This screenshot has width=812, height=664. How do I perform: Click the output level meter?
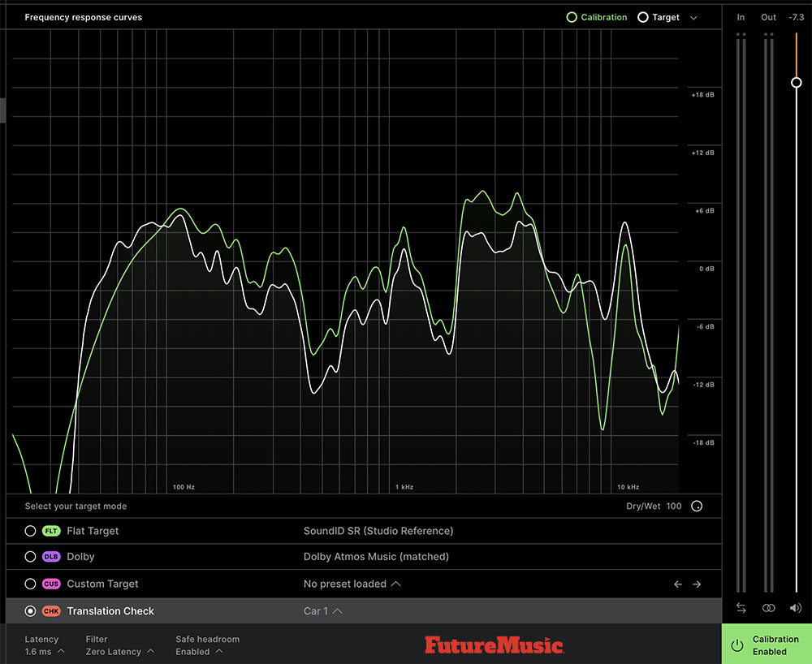768,313
